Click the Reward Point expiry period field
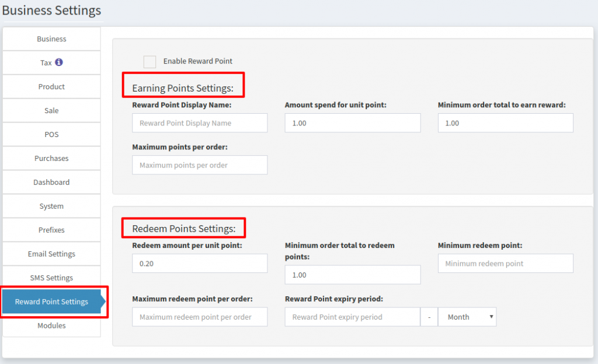598x364 pixels. point(352,317)
